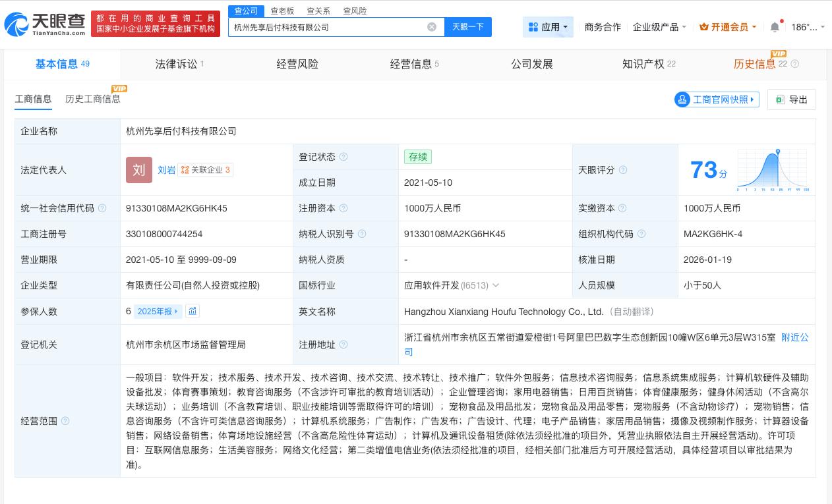Click the red 国家中小企业发展子基金 banner
Screen dimensions: 832x504
coord(156,24)
